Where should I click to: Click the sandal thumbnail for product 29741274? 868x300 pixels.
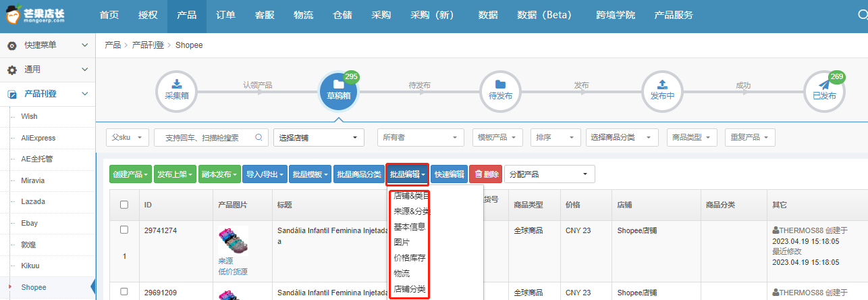(x=234, y=240)
